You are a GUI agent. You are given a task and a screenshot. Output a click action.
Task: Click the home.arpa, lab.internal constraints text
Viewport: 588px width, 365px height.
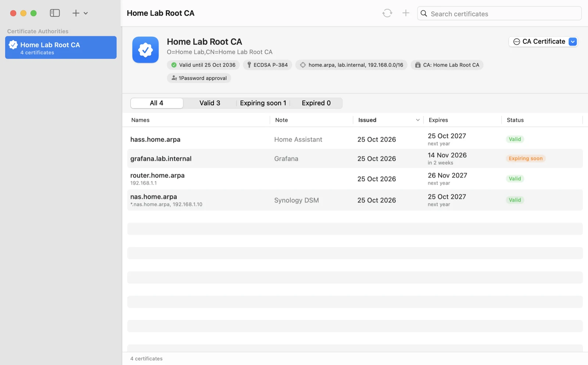[356, 65]
